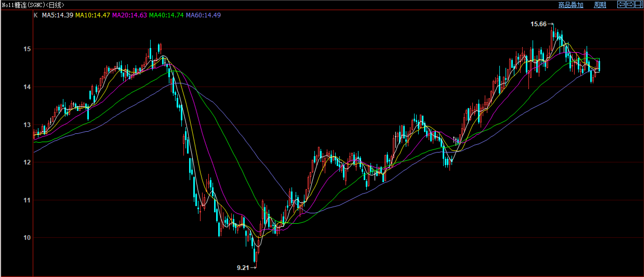Select the No11糖连(SGNC) chart title

(33, 5)
